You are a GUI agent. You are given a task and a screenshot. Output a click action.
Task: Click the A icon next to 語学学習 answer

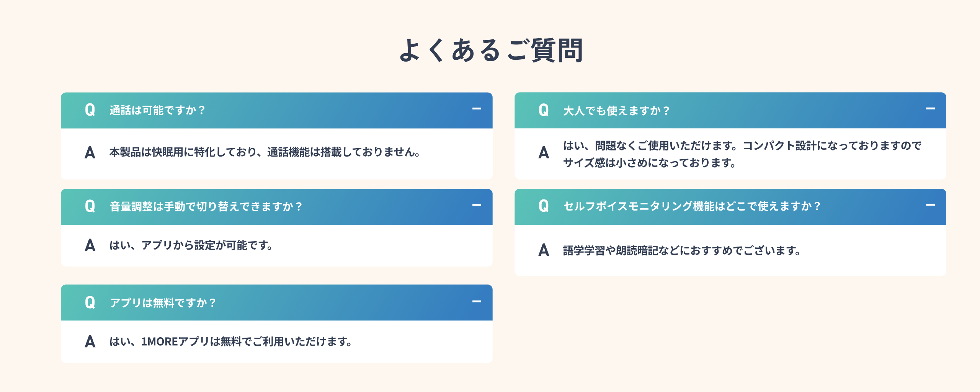[x=544, y=250]
